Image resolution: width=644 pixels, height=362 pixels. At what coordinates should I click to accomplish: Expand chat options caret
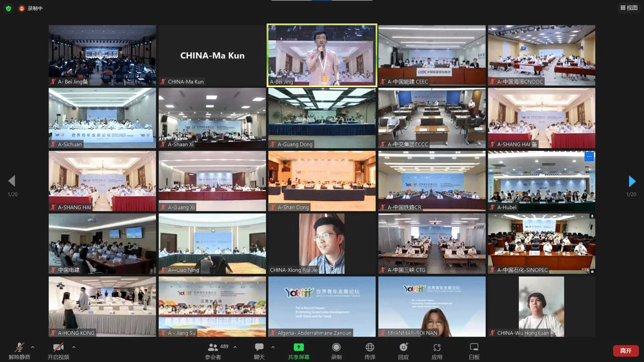(x=273, y=347)
